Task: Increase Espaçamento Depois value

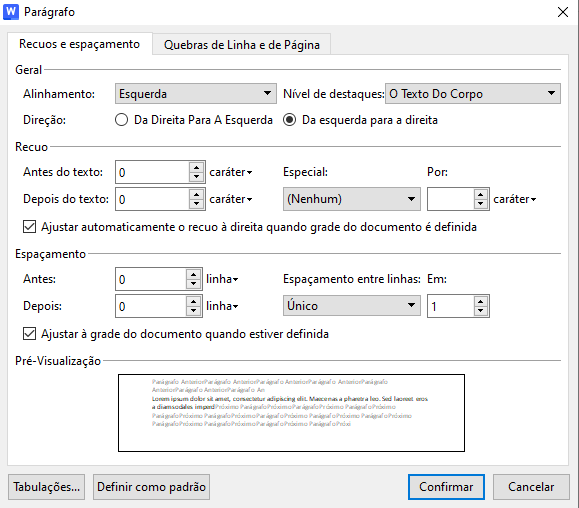Action: [x=194, y=301]
